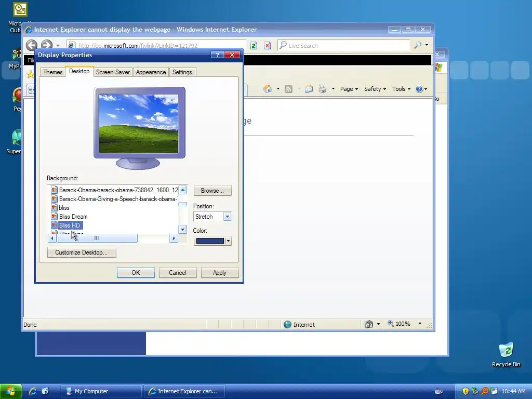The width and height of the screenshot is (532, 399).
Task: Expand the Tools menu in IE
Action: [x=401, y=89]
